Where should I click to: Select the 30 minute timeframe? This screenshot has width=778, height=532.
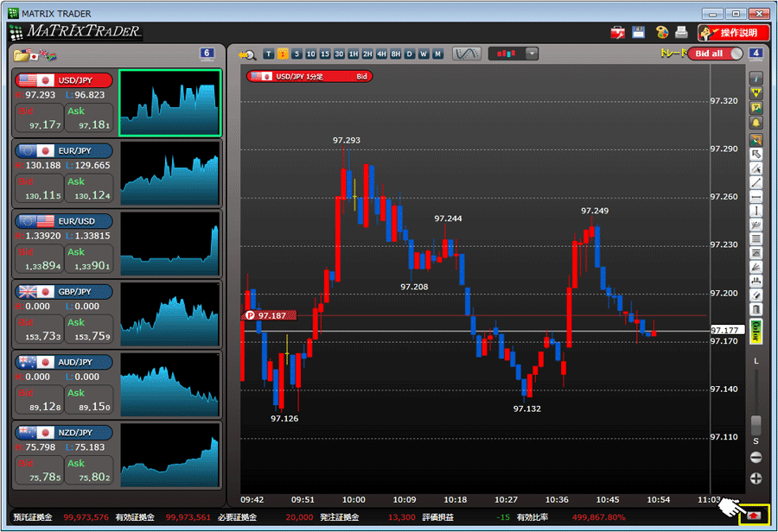(x=339, y=54)
